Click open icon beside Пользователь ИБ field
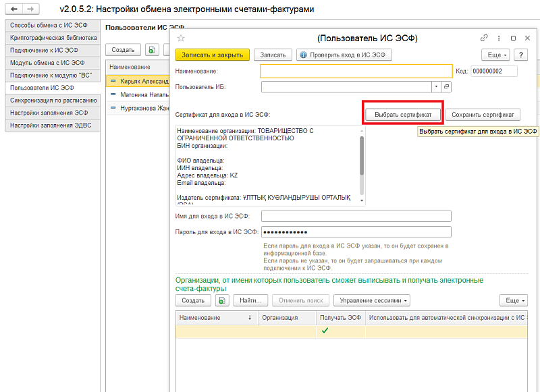Screen dimensions: 540x392 tap(446, 86)
